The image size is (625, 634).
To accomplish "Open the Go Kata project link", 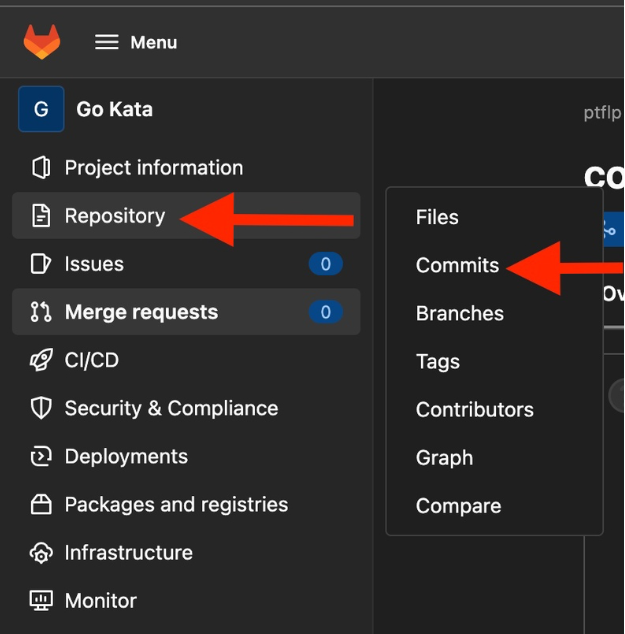I will (115, 109).
